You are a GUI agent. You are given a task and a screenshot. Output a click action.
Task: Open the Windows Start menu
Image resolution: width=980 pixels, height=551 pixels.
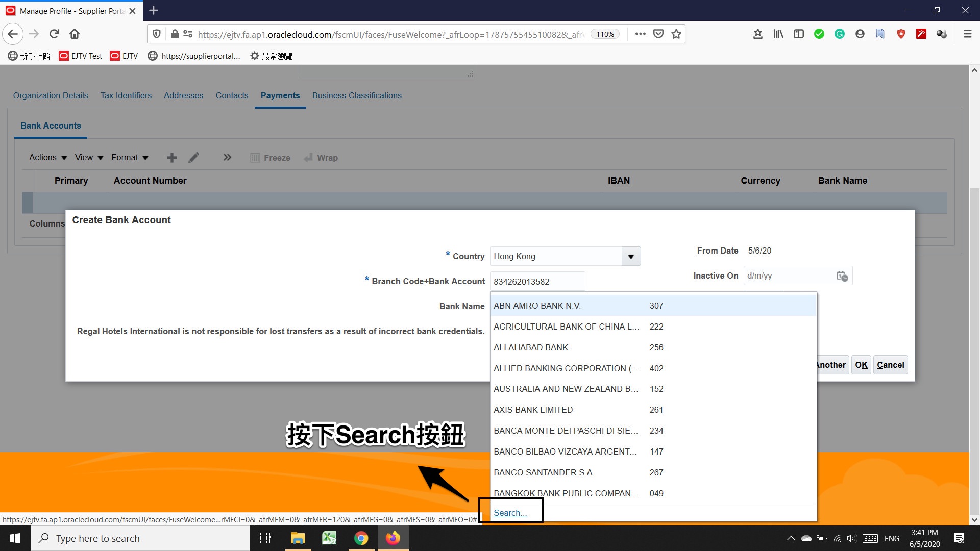(15, 538)
